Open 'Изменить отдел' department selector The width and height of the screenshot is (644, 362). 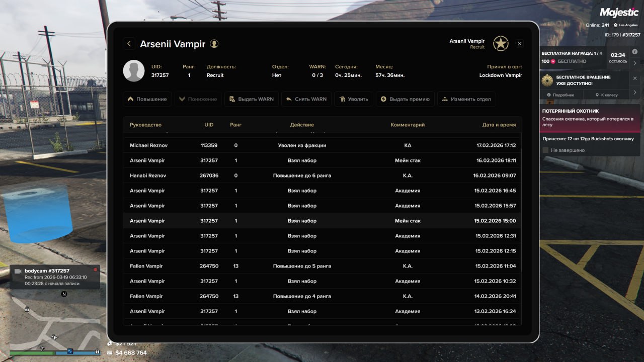tap(466, 99)
